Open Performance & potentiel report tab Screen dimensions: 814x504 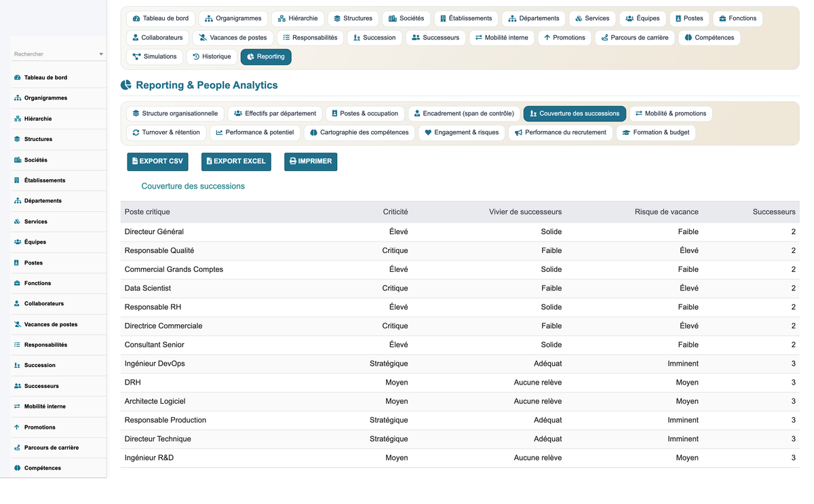point(255,133)
